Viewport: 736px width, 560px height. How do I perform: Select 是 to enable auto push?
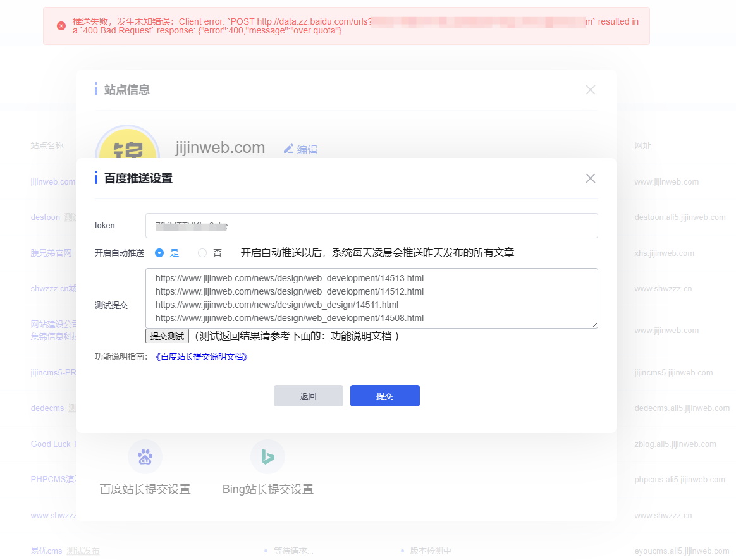point(159,253)
